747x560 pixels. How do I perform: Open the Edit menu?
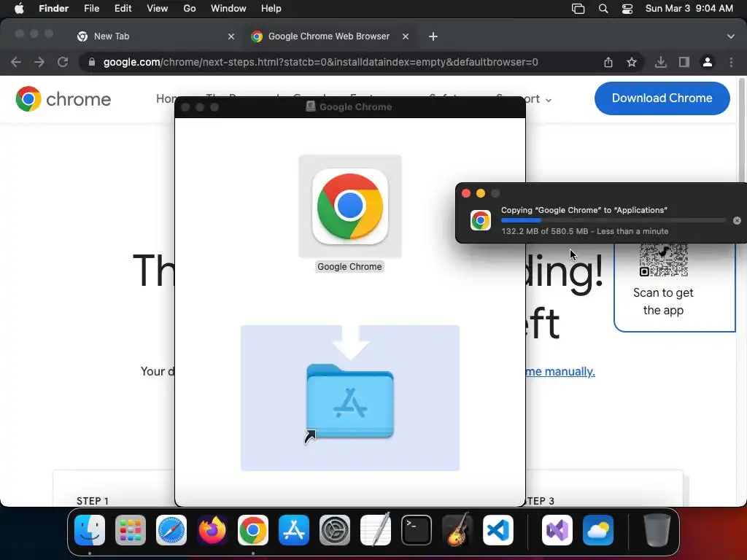pyautogui.click(x=123, y=9)
